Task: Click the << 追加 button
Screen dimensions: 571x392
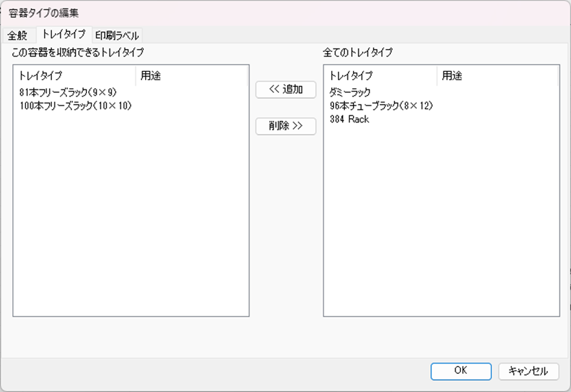Action: tap(286, 89)
